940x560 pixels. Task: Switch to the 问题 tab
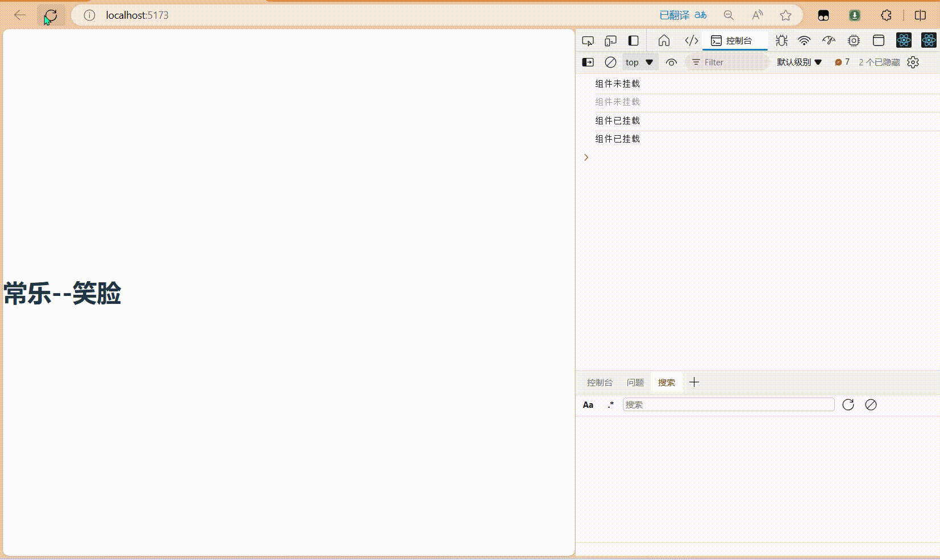click(635, 382)
